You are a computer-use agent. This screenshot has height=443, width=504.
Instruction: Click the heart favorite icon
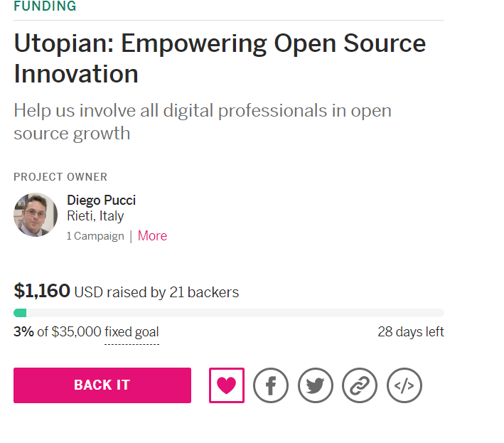[x=227, y=385]
